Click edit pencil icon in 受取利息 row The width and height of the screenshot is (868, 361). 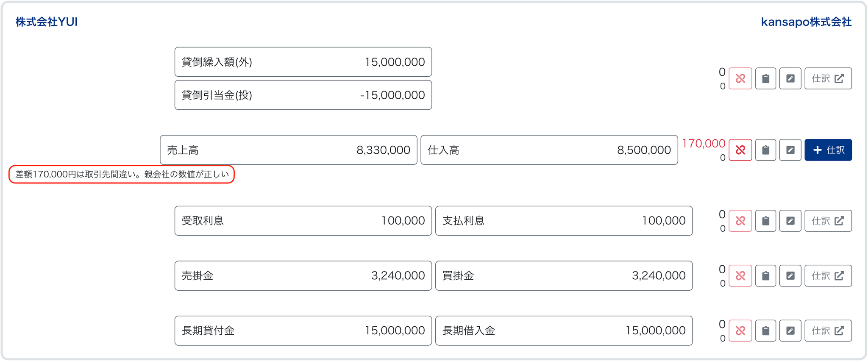790,221
